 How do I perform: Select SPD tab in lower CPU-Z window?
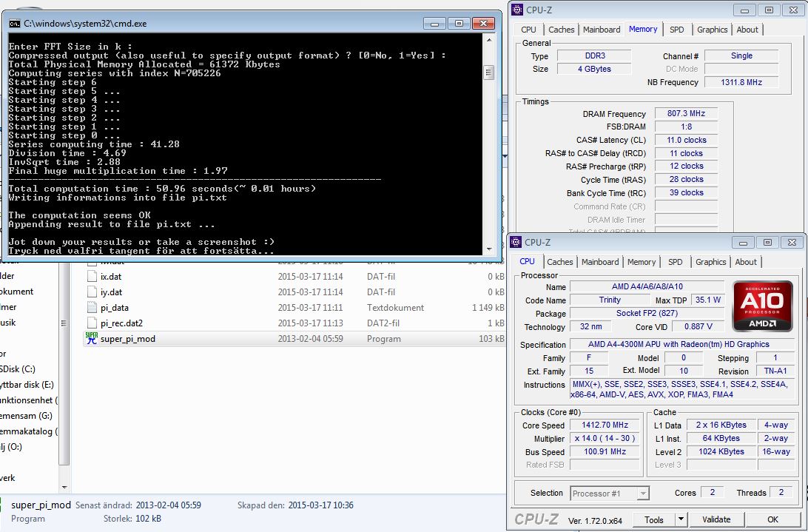pos(675,263)
